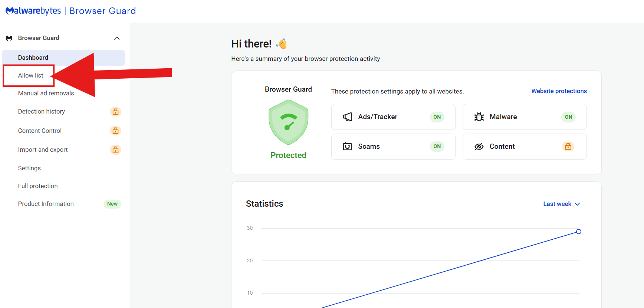
Task: Click the lock icon beside Detection history
Action: click(116, 112)
